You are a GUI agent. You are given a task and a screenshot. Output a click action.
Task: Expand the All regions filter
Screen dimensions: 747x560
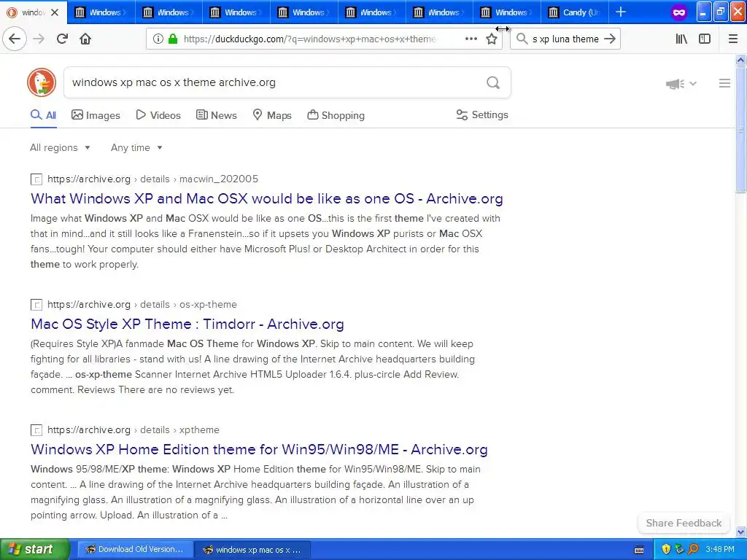60,147
